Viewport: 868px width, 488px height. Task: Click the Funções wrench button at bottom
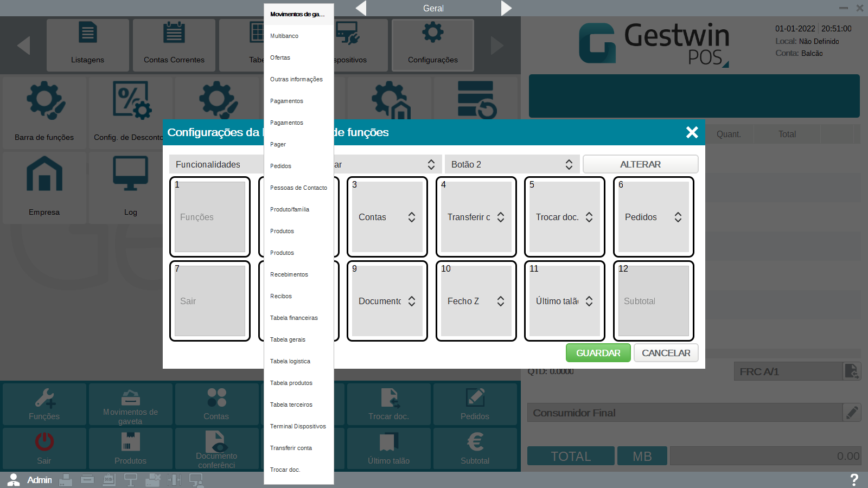(44, 404)
